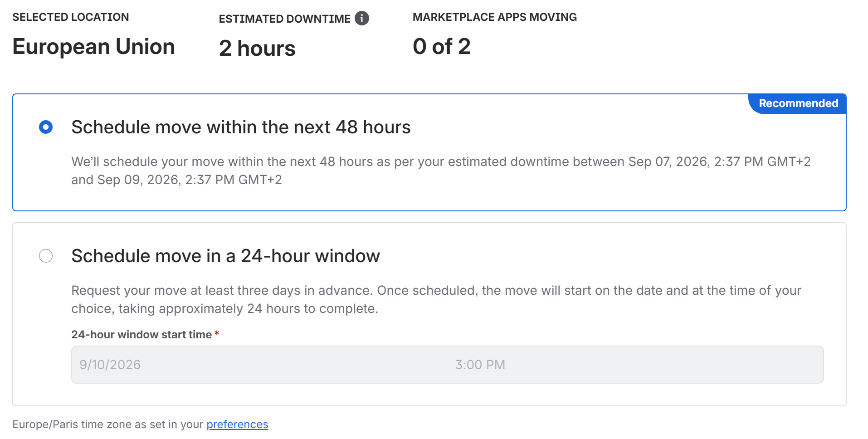Click the 'Schedule move within the next 48 hours' heading
Image resolution: width=868 pixels, height=439 pixels.
tap(241, 127)
